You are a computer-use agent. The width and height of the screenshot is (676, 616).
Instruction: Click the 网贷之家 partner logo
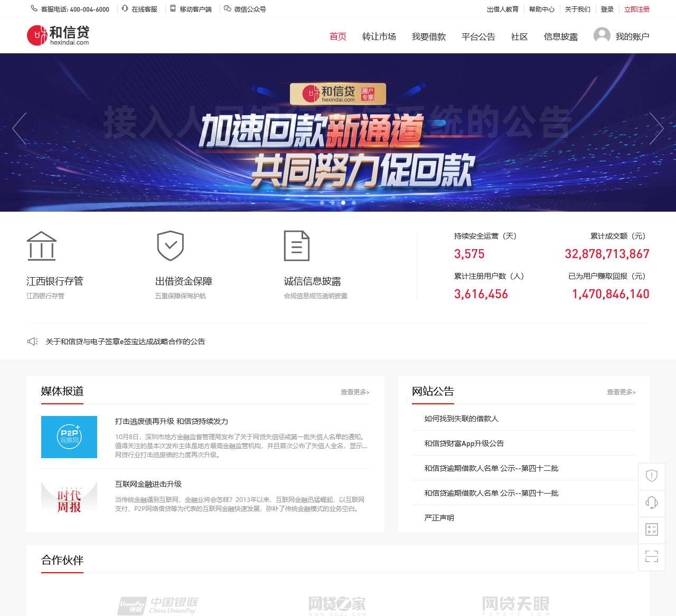coord(337,605)
